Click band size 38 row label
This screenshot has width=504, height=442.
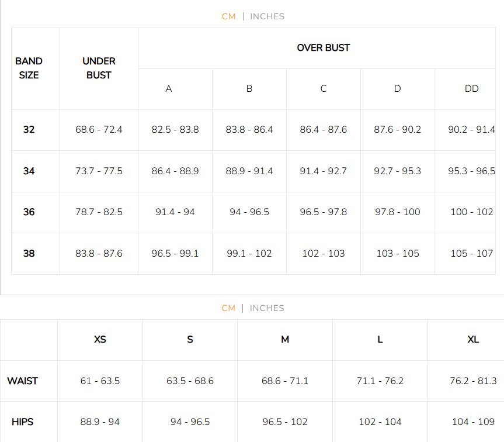click(x=29, y=254)
